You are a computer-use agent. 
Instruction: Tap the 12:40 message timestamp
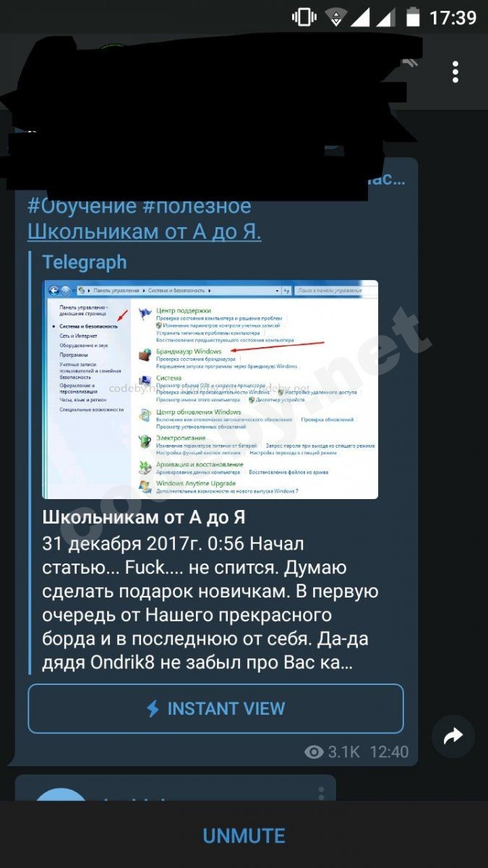pyautogui.click(x=389, y=752)
